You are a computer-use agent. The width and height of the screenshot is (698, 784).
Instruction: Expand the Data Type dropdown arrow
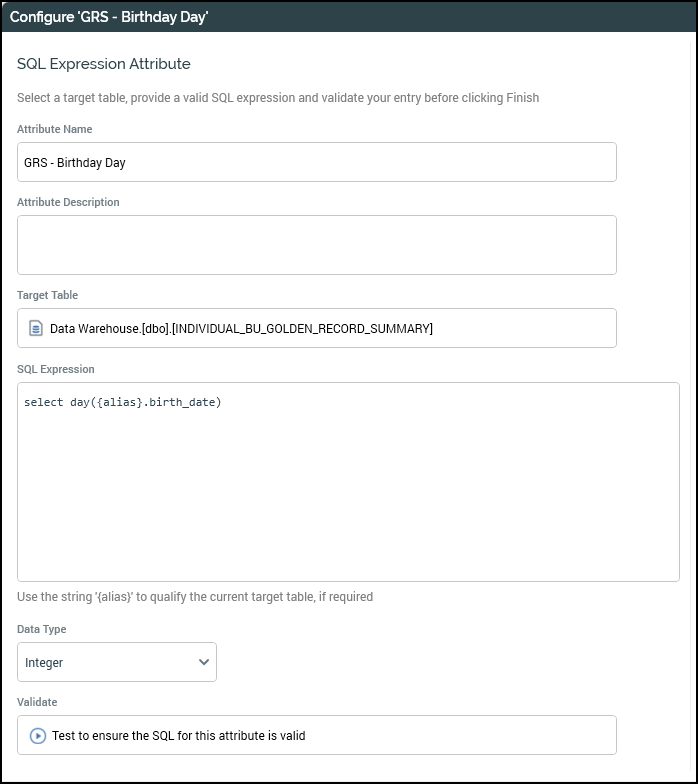[x=204, y=662]
